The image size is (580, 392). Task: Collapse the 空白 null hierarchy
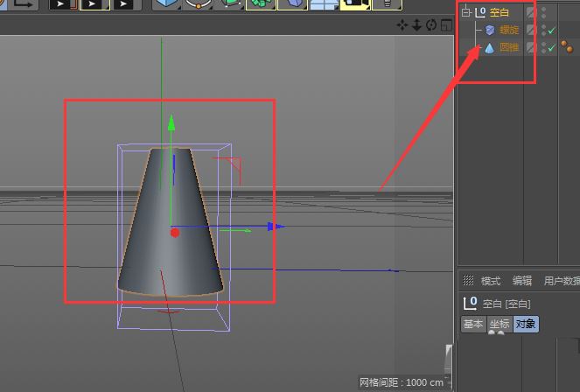point(465,12)
